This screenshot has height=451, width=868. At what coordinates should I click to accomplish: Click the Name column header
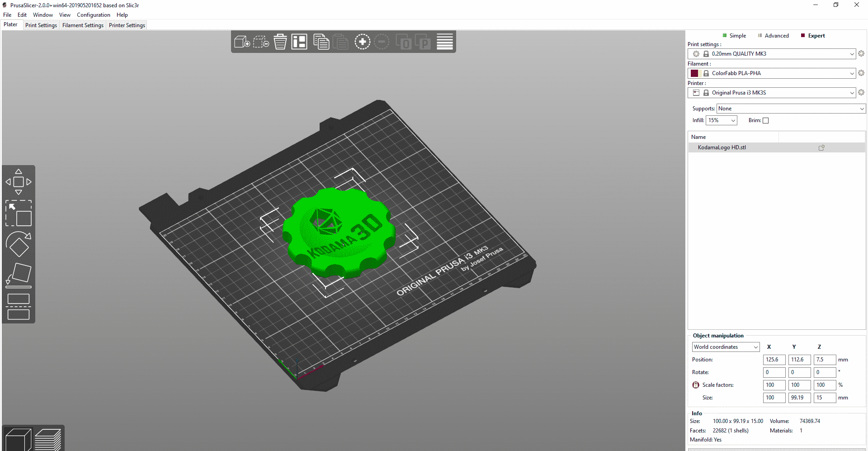(x=733, y=137)
